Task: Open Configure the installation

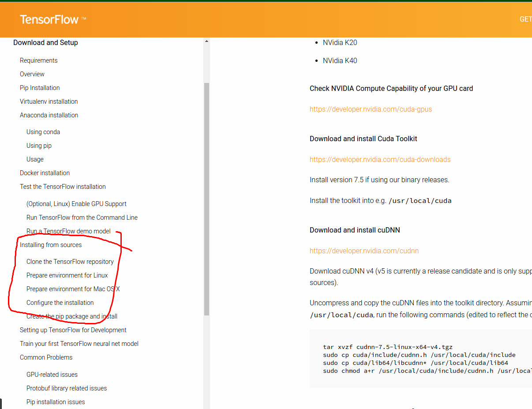Action: point(60,303)
